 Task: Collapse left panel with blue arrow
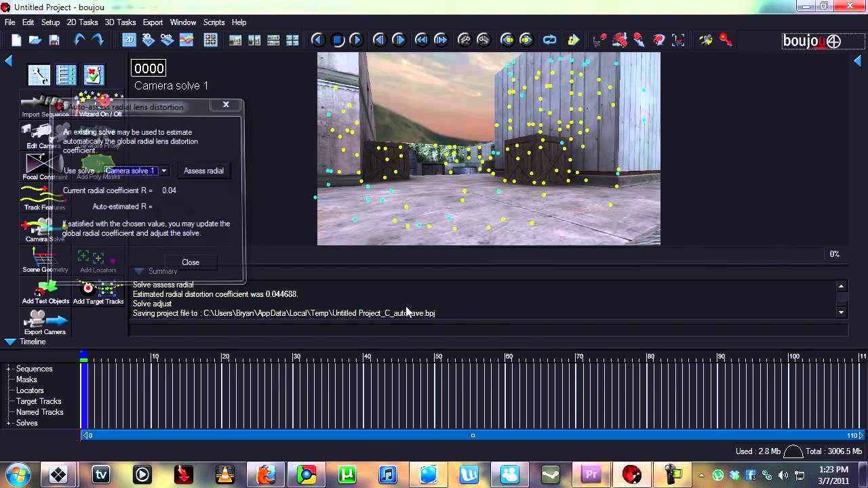(x=9, y=61)
